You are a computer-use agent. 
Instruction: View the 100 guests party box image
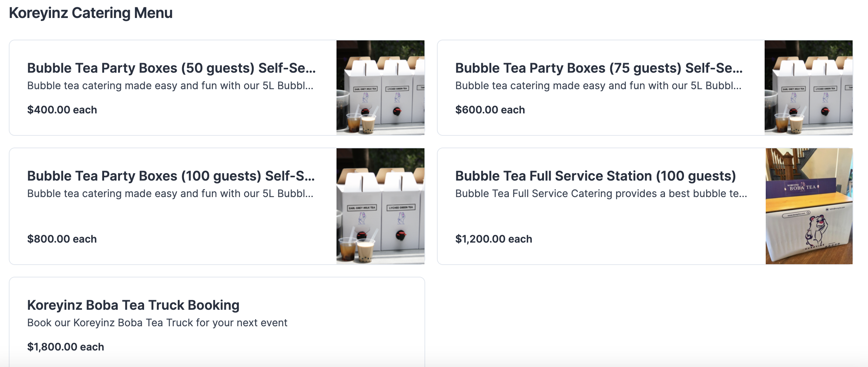380,206
